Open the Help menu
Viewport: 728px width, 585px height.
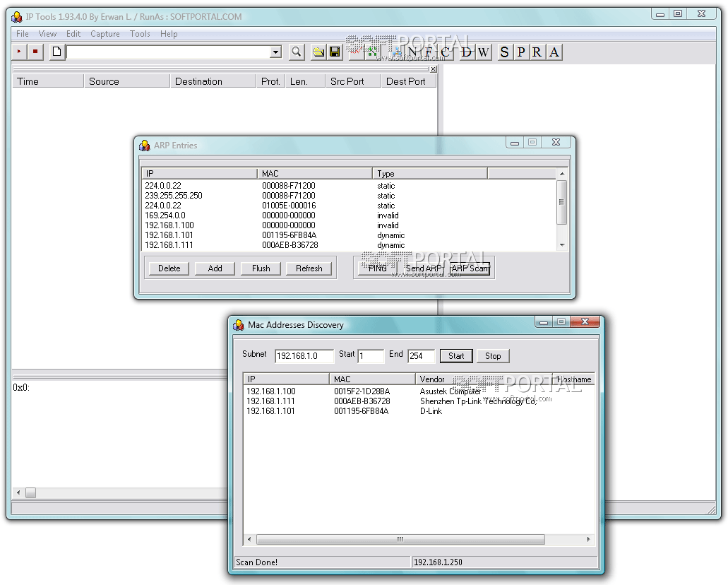point(169,33)
